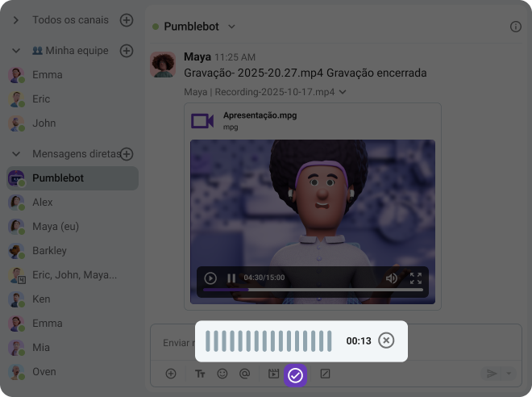Open the Eric, John, Maya group chat
532x397 pixels.
click(73, 274)
